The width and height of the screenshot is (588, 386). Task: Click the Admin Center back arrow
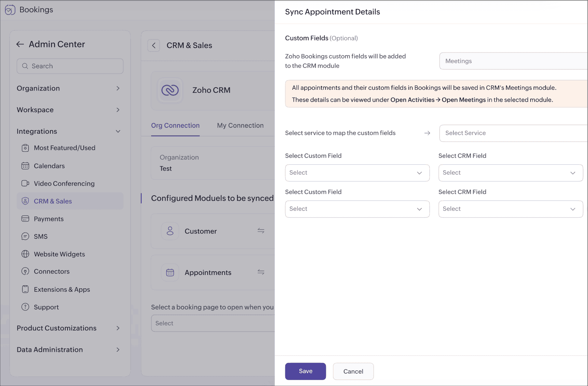point(20,44)
